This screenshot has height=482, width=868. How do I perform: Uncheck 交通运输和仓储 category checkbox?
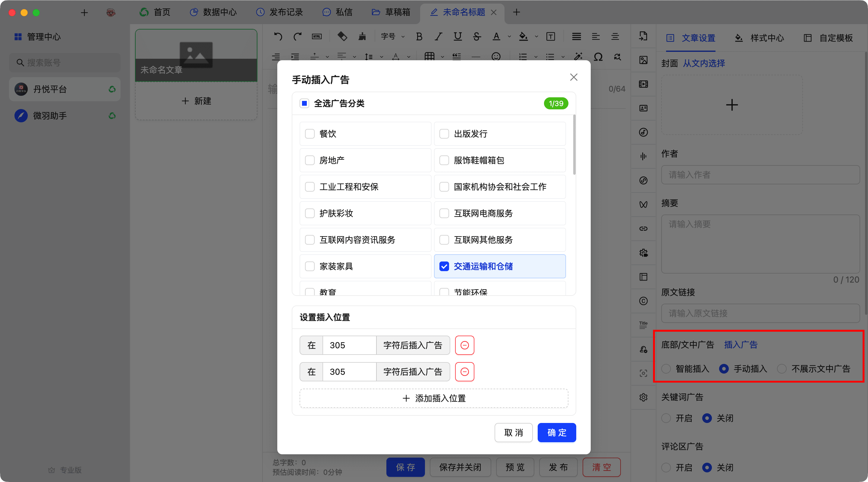tap(444, 266)
